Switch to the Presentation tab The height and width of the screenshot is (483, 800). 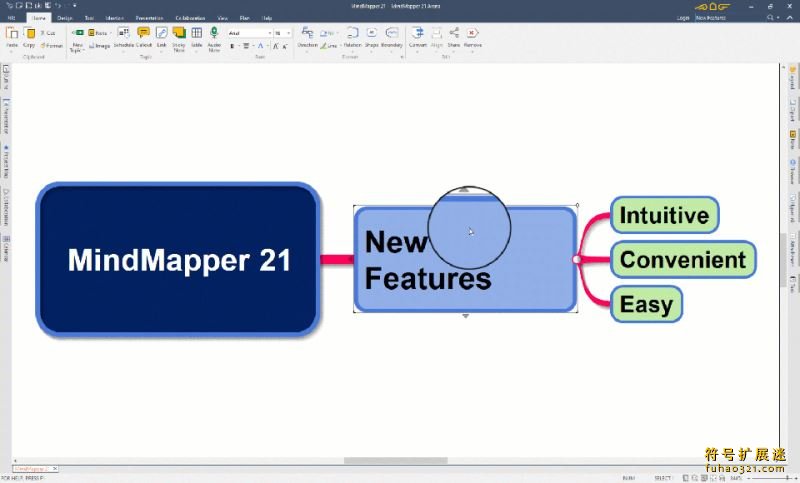pyautogui.click(x=149, y=18)
